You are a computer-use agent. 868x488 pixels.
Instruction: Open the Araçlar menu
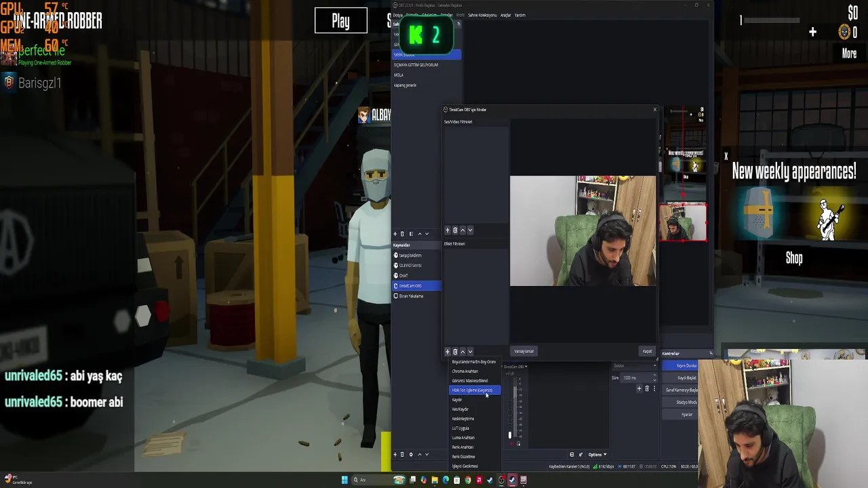(506, 15)
